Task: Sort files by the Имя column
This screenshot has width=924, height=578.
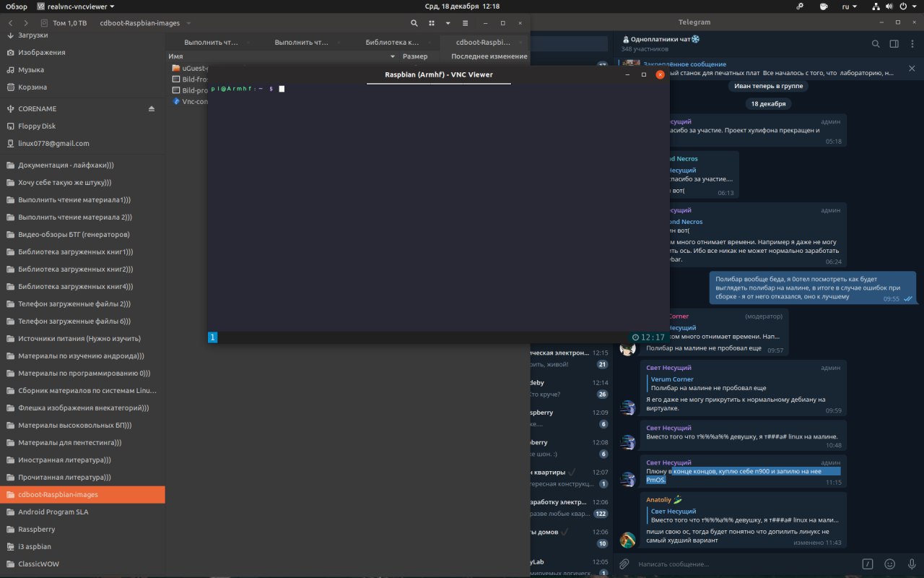Action: (x=282, y=56)
